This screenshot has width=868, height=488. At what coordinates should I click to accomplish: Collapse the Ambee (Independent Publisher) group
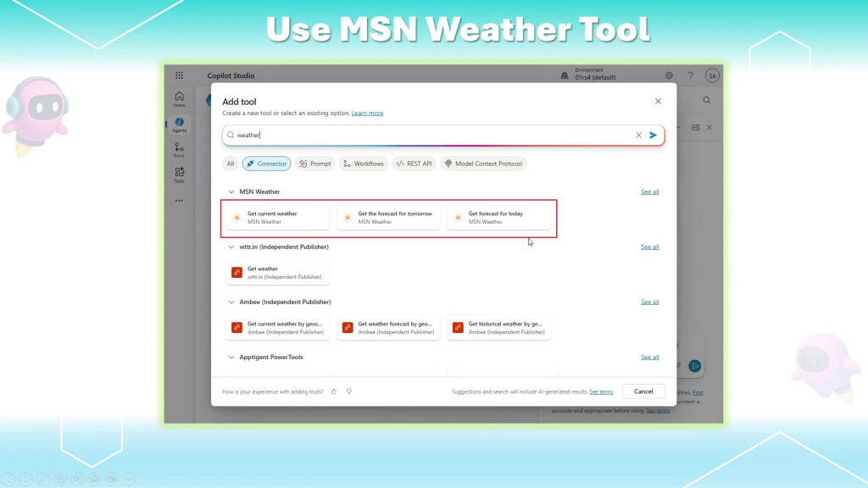point(231,302)
